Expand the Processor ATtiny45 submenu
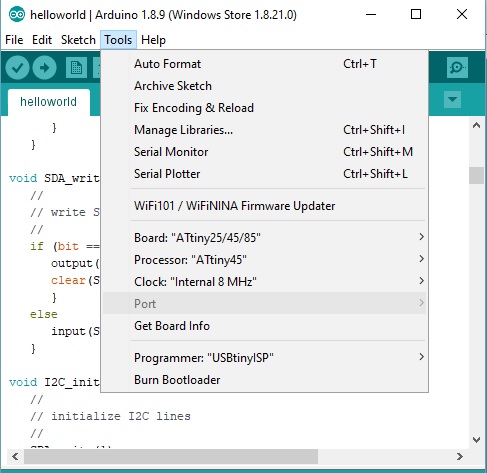487x473 pixels. click(x=264, y=260)
